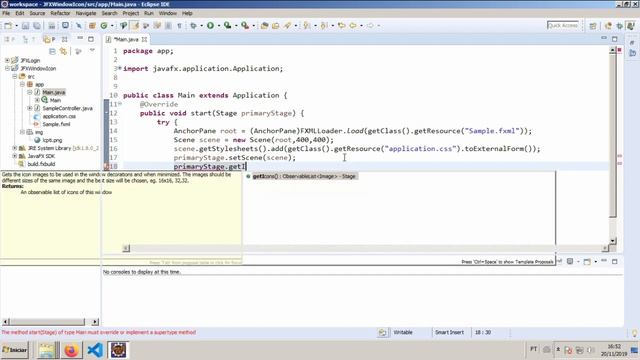This screenshot has height=360, width=640.
Task: Collapse the app package node
Action: (x=22, y=84)
